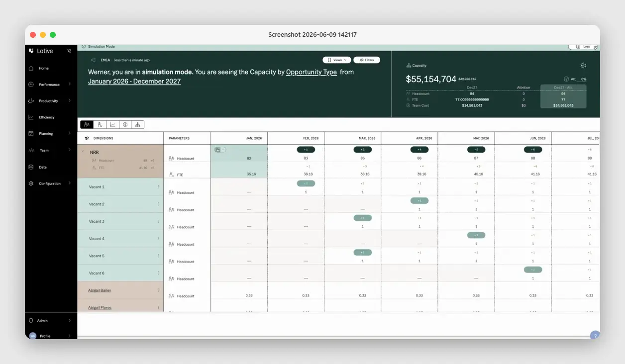Screen dimensions: 625x364
Task: Expand the Performance submenu chevron
Action: pos(70,85)
